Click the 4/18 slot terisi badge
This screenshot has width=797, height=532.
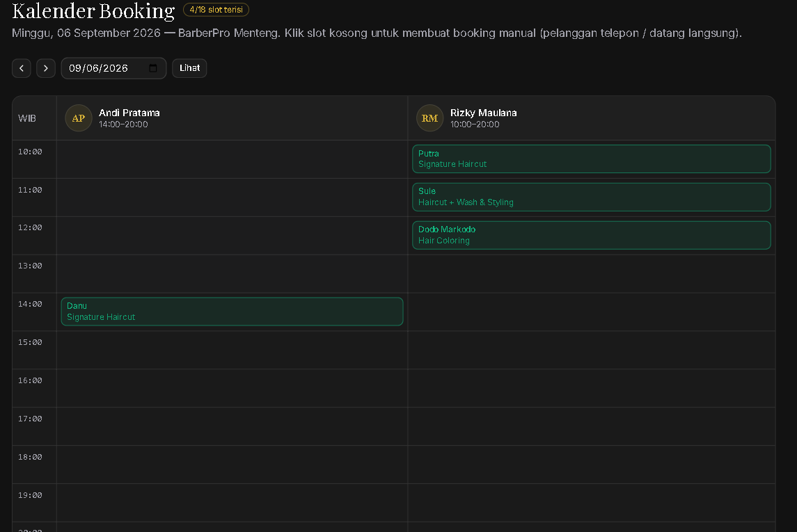coord(216,10)
